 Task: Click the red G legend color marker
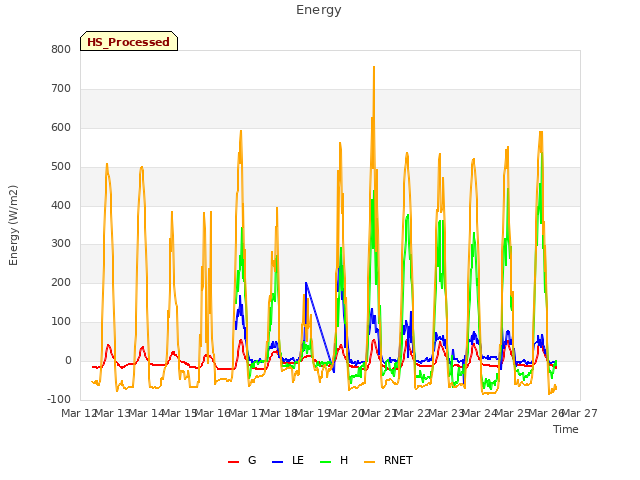tap(233, 462)
